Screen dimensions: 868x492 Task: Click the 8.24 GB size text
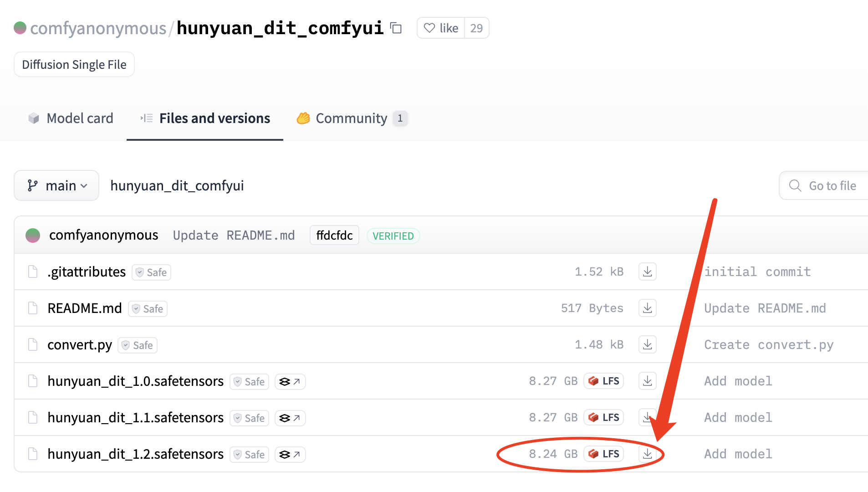click(553, 454)
